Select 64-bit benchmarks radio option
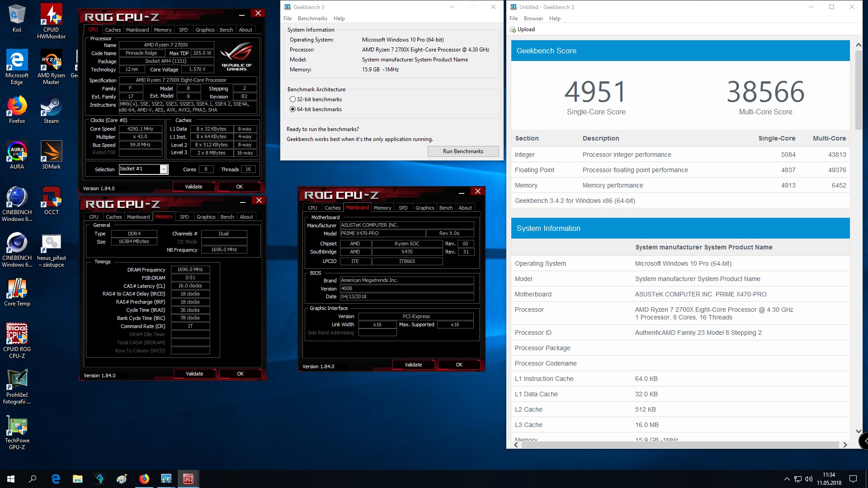 point(316,109)
